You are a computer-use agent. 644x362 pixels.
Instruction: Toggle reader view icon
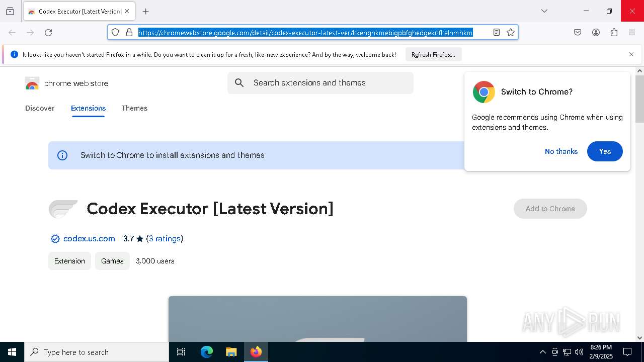pyautogui.click(x=496, y=32)
